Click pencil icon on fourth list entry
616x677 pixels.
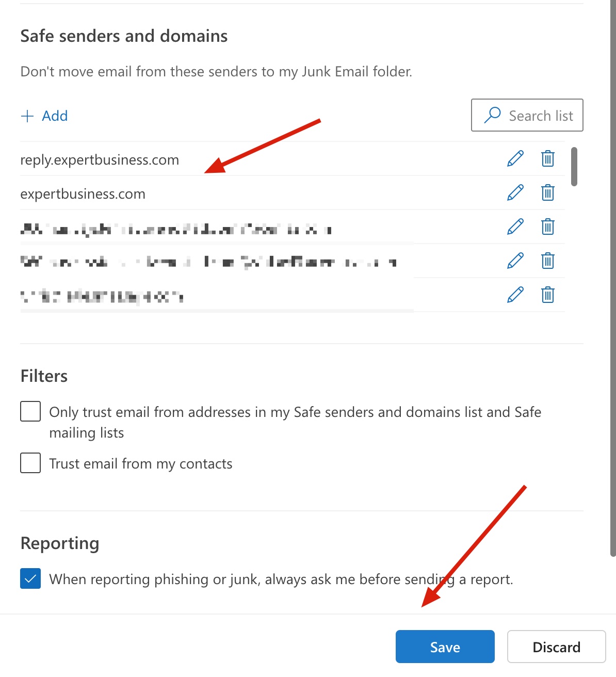click(x=515, y=261)
